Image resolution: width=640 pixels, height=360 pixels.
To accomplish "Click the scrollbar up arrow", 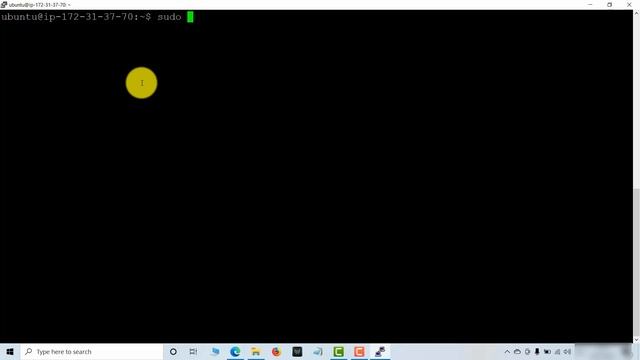I will [x=636, y=13].
